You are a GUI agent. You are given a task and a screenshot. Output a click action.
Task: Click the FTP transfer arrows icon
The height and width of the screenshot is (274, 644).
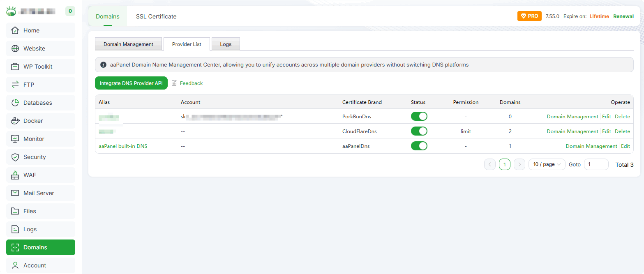pos(15,85)
